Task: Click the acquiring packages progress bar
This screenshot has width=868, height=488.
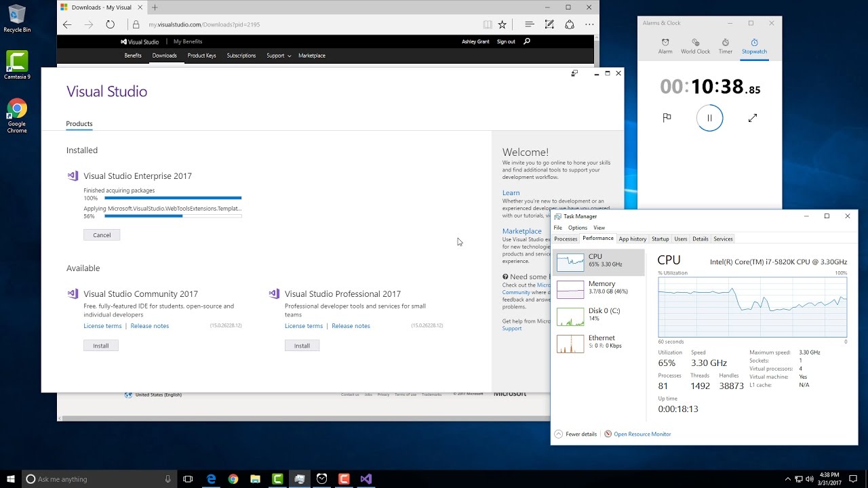Action: tap(173, 198)
